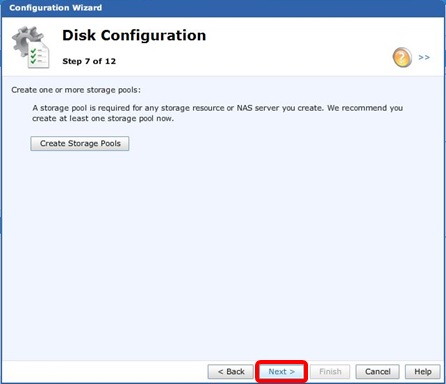Cancel the Configuration Wizard
Image resolution: width=446 pixels, height=384 pixels.
click(x=377, y=372)
